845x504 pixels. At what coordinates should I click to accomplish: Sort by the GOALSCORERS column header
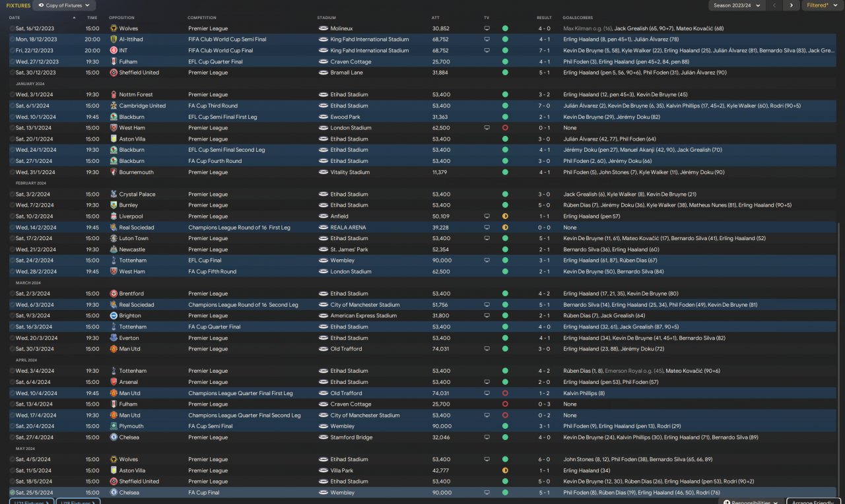[x=578, y=18]
